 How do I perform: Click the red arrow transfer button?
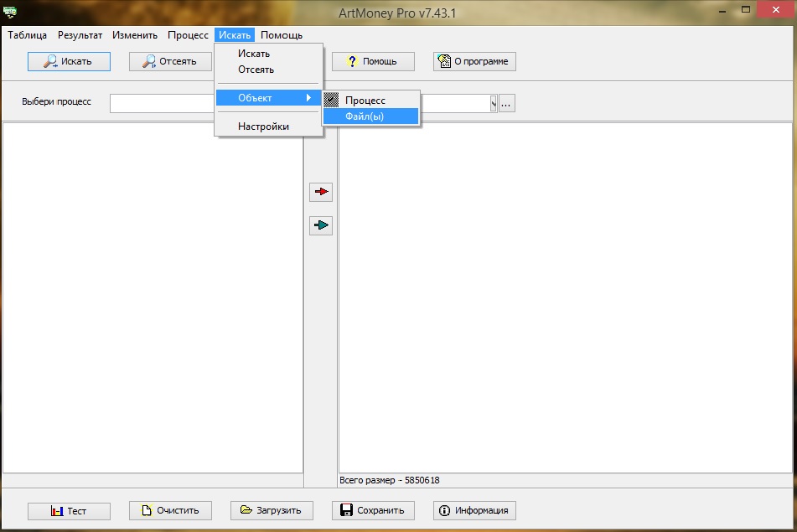(x=321, y=192)
